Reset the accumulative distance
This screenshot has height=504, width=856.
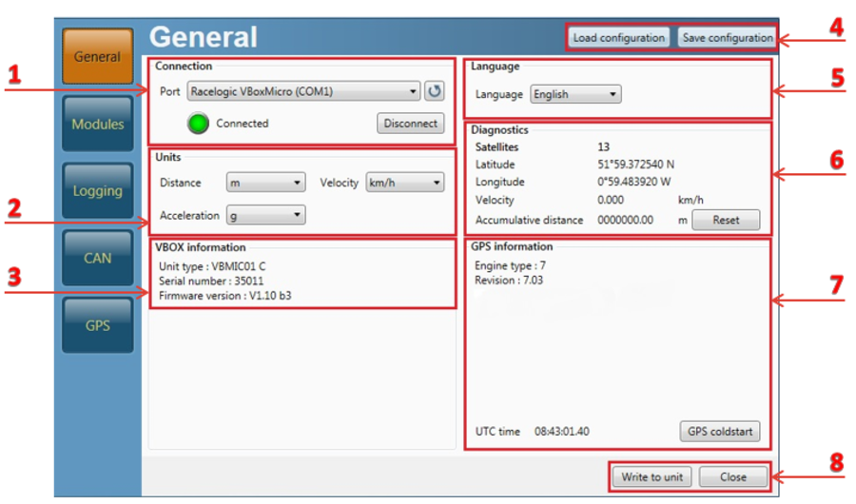pos(726,220)
